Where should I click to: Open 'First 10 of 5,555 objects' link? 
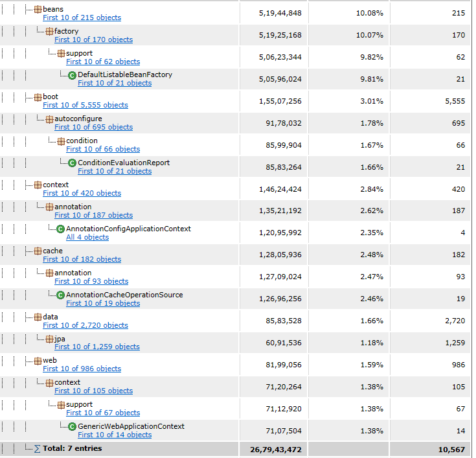pos(85,105)
